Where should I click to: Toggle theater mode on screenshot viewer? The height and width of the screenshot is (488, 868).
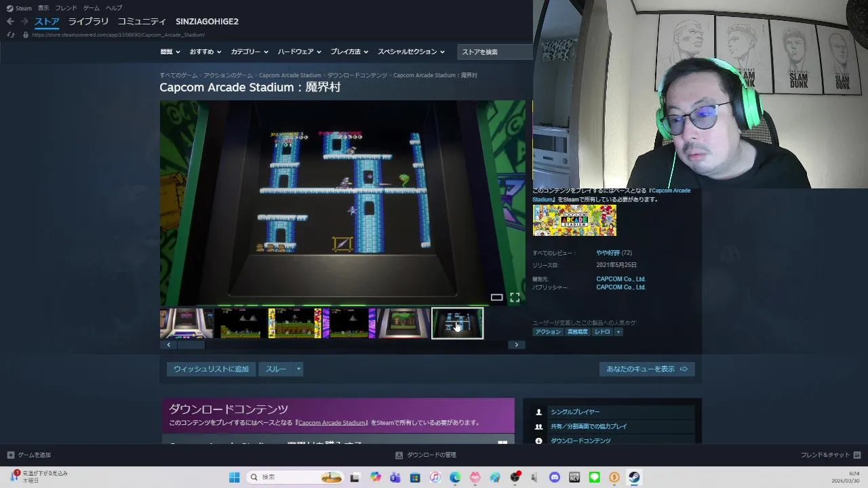coord(496,297)
